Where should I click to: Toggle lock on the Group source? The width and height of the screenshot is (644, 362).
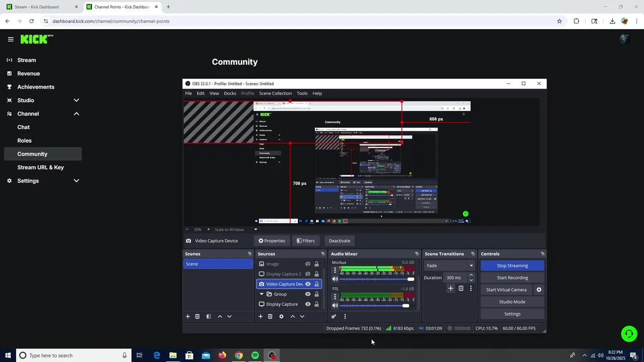click(316, 294)
